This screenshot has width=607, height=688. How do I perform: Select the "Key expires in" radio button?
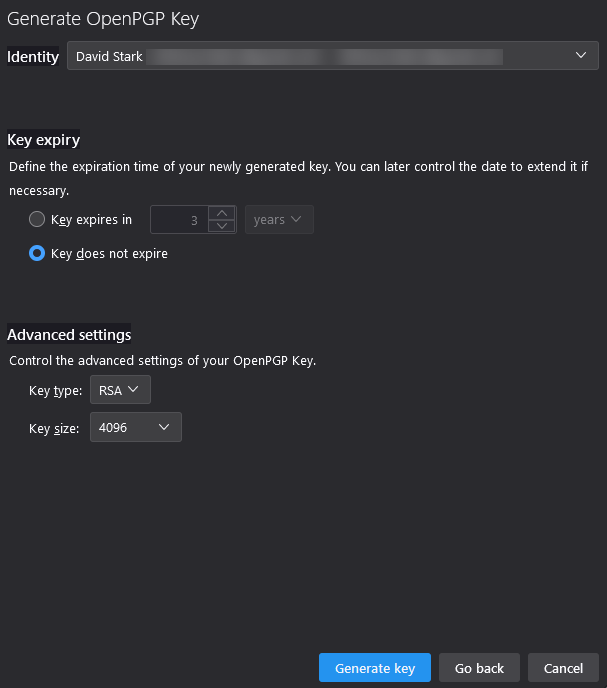coord(37,219)
